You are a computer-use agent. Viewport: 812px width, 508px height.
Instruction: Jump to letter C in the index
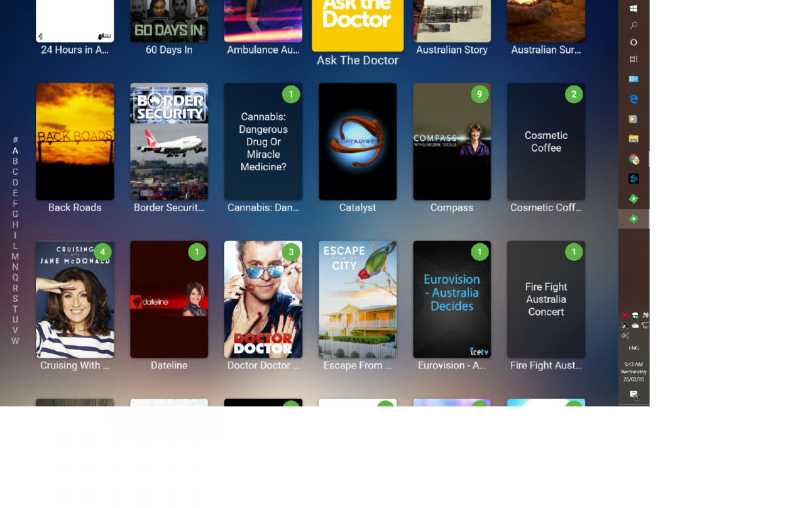click(15, 171)
